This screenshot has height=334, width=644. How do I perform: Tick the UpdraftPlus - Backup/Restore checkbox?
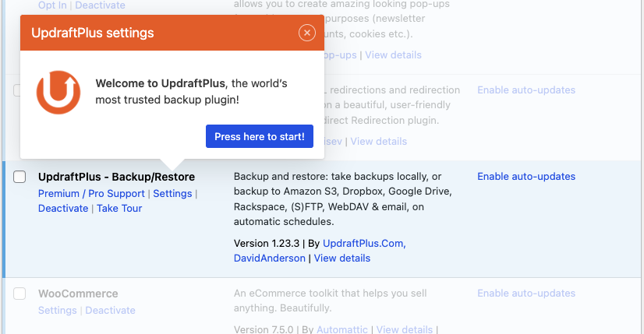click(19, 177)
